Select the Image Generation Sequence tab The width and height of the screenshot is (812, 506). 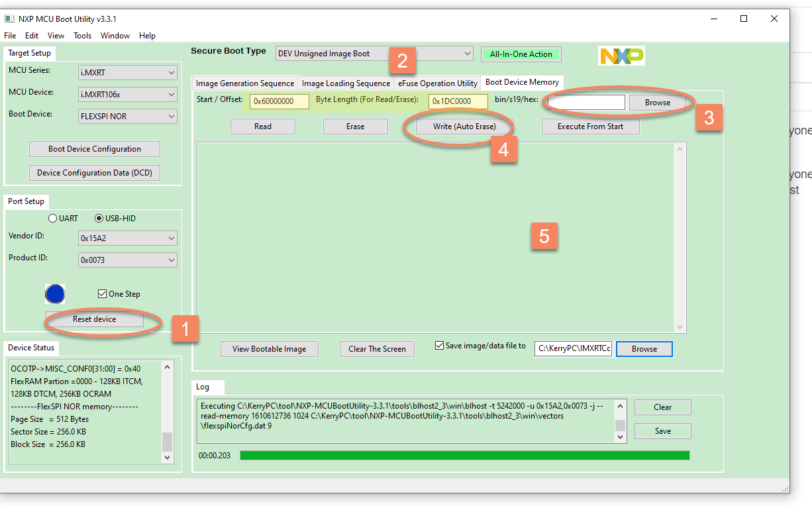[244, 83]
